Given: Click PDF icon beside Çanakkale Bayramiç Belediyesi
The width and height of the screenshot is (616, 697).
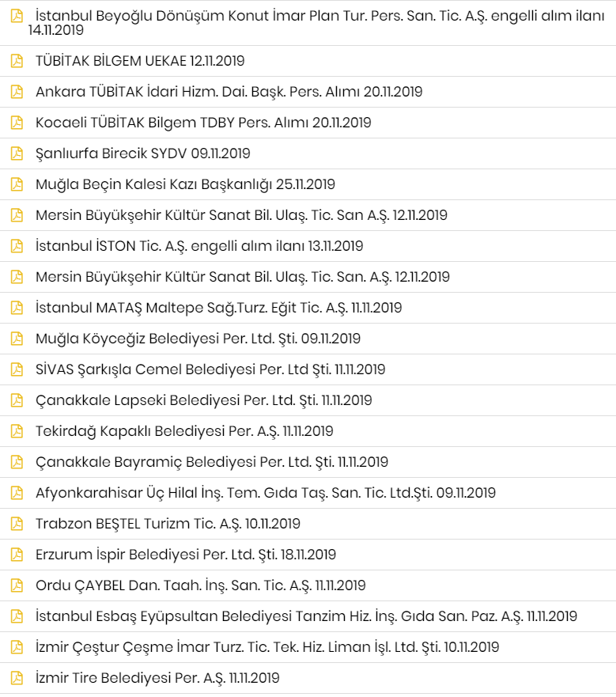Looking at the screenshot, I should click(x=17, y=462).
